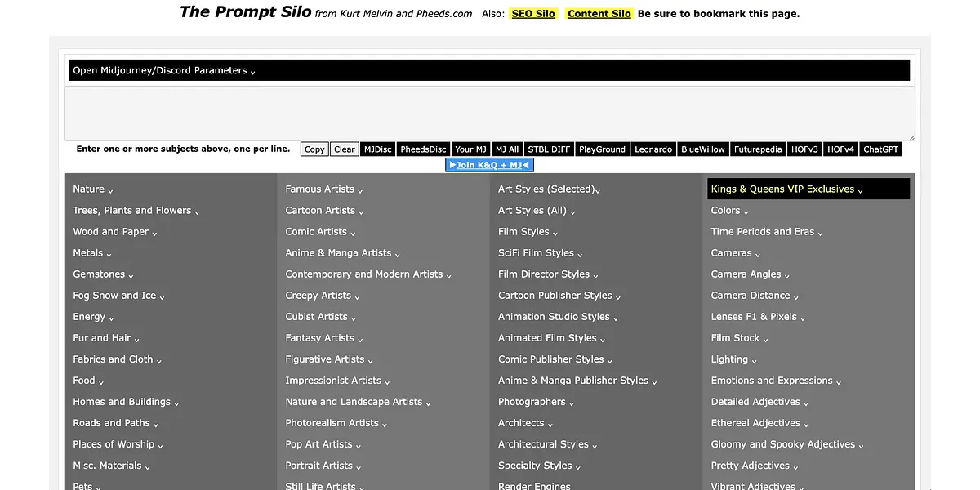980x490 pixels.
Task: Open the SEO Silo link
Action: [533, 14]
